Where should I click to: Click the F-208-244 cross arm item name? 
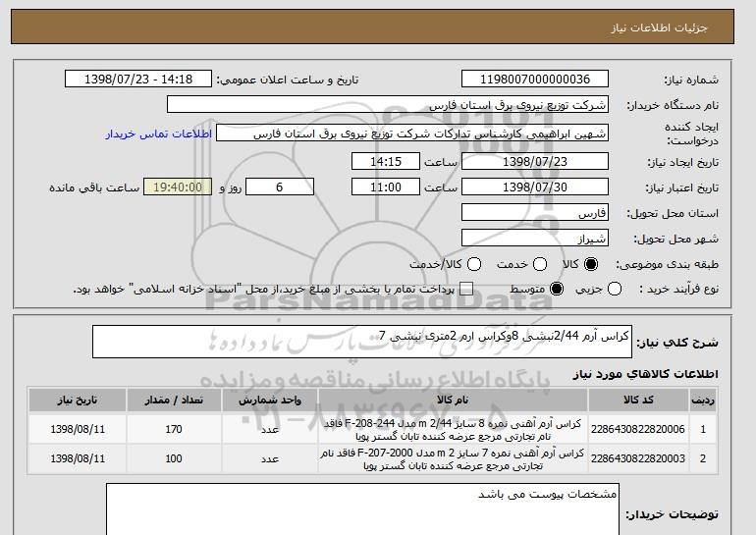pyautogui.click(x=453, y=429)
